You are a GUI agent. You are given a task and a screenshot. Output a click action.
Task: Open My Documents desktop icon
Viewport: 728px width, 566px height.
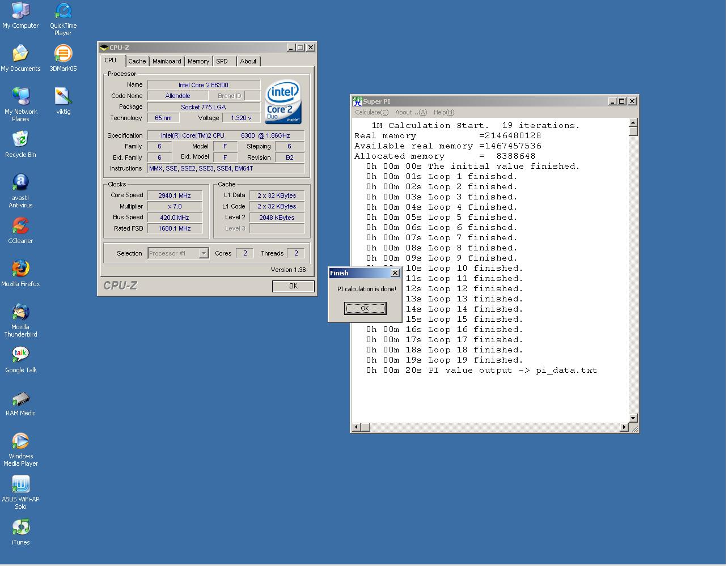(x=20, y=58)
